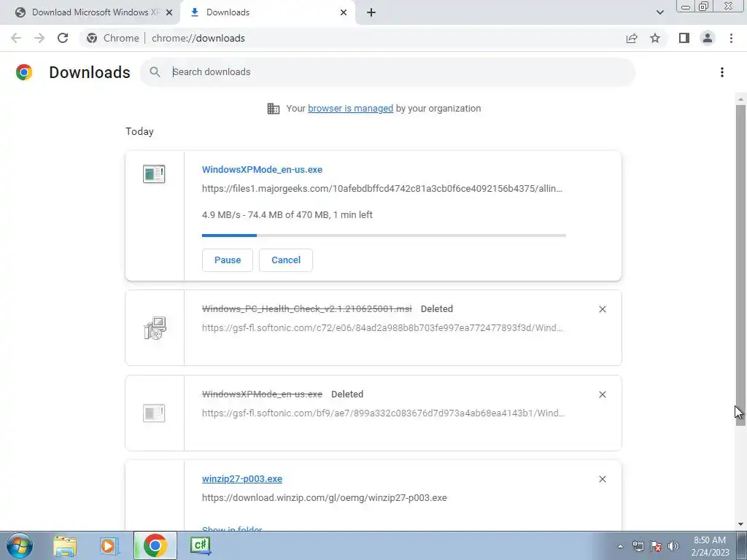The image size is (747, 560).
Task: Open the browser is managed link
Action: click(351, 109)
